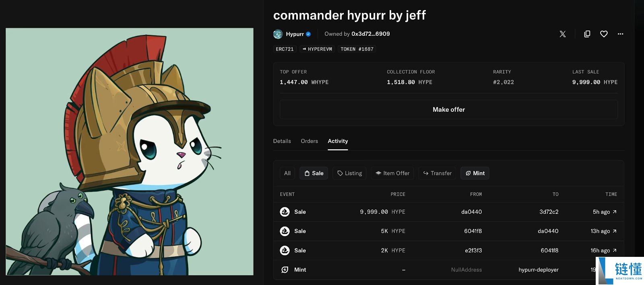Screen dimensions: 644x285
Task: Click the title commander hypurr by jeff
Action: click(349, 15)
